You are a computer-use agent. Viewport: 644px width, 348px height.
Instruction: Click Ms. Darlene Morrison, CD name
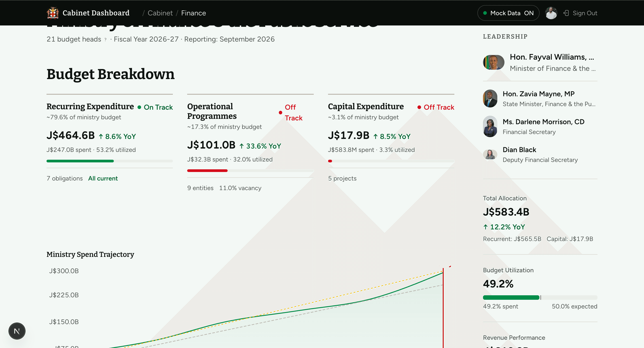pyautogui.click(x=544, y=122)
